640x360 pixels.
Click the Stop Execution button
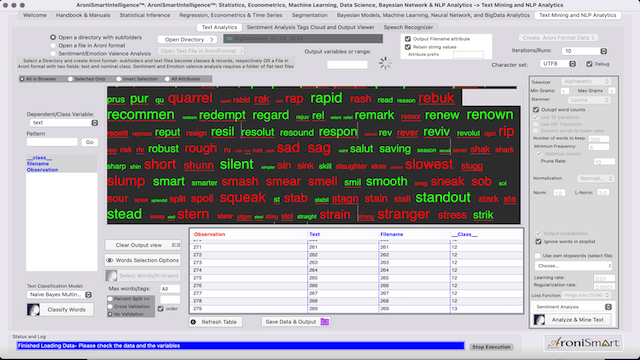point(491,347)
